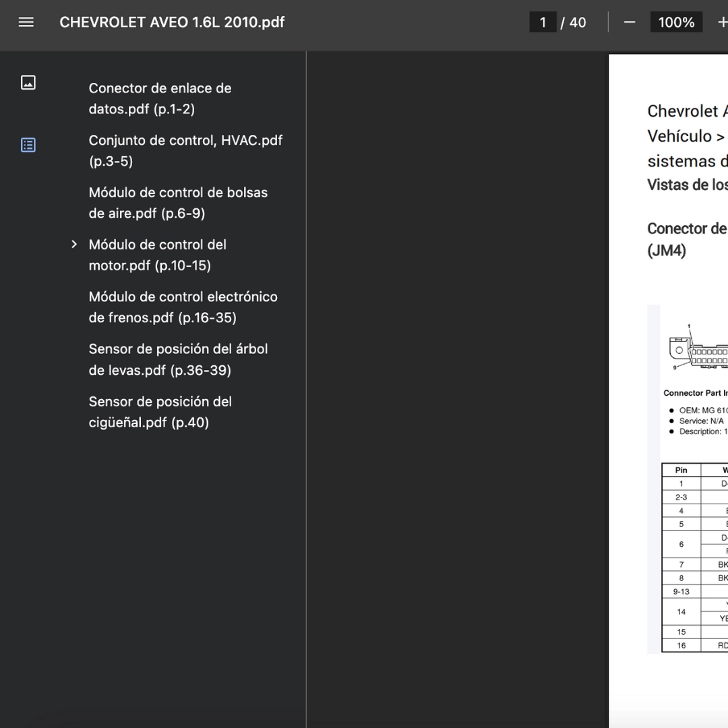
Task: Click the CHEVROLET AVEO 1.6L 2010.pdf title
Action: 172,22
